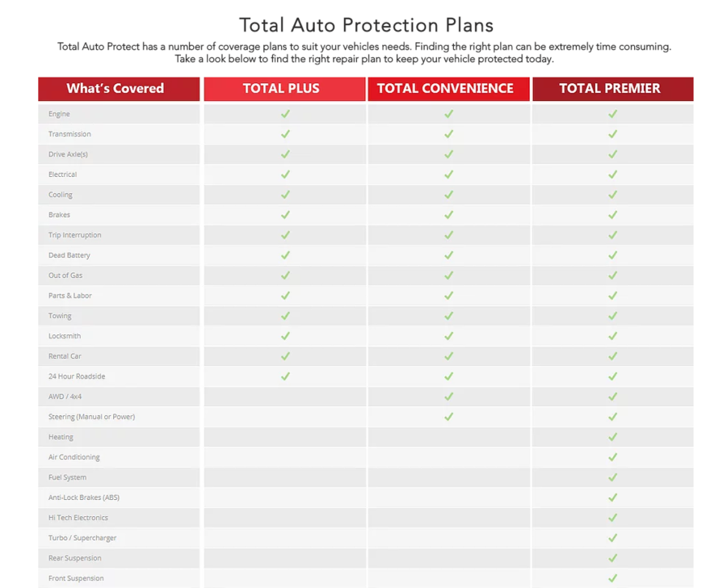Click the Total Auto Protection Plans heading
The image size is (727, 588).
[366, 25]
